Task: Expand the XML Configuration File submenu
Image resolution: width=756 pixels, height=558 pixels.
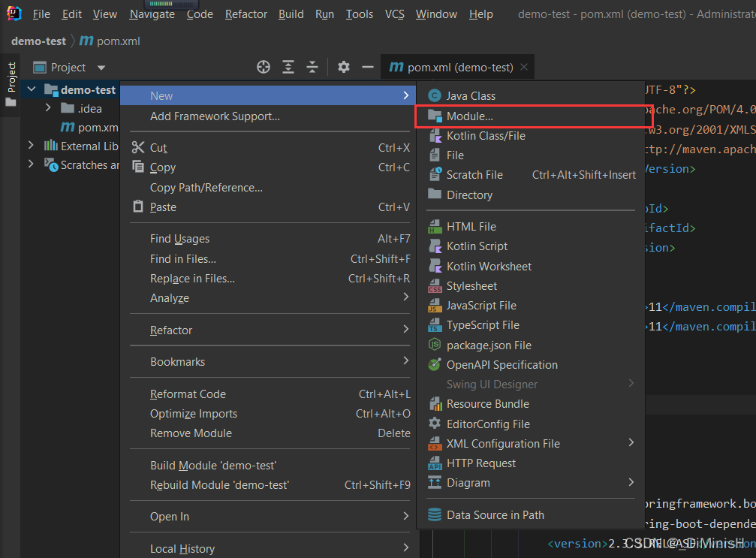Action: point(631,443)
